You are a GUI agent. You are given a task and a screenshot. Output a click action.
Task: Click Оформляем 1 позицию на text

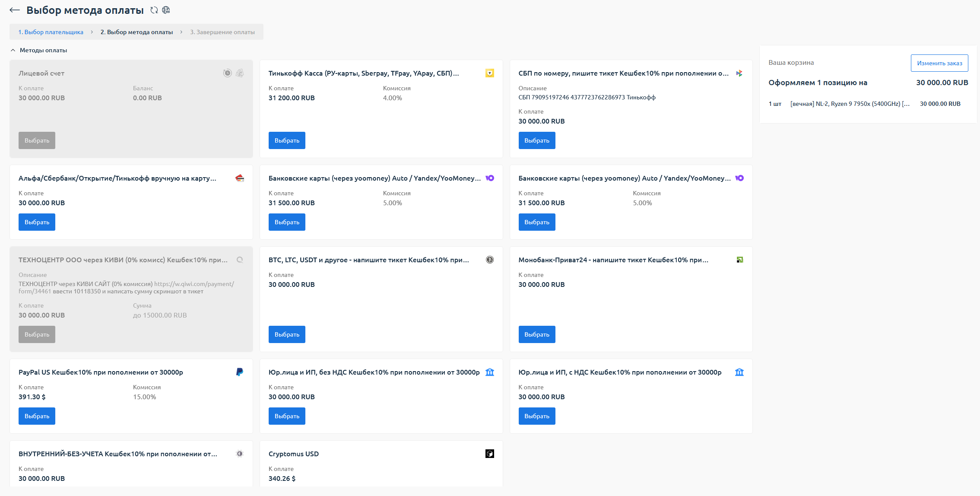818,83
